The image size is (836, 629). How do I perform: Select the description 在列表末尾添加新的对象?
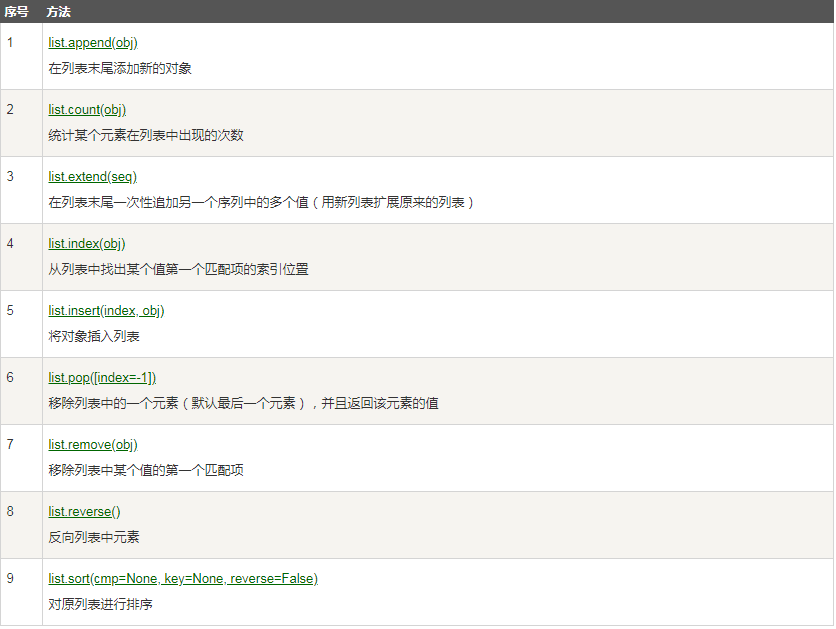point(120,68)
